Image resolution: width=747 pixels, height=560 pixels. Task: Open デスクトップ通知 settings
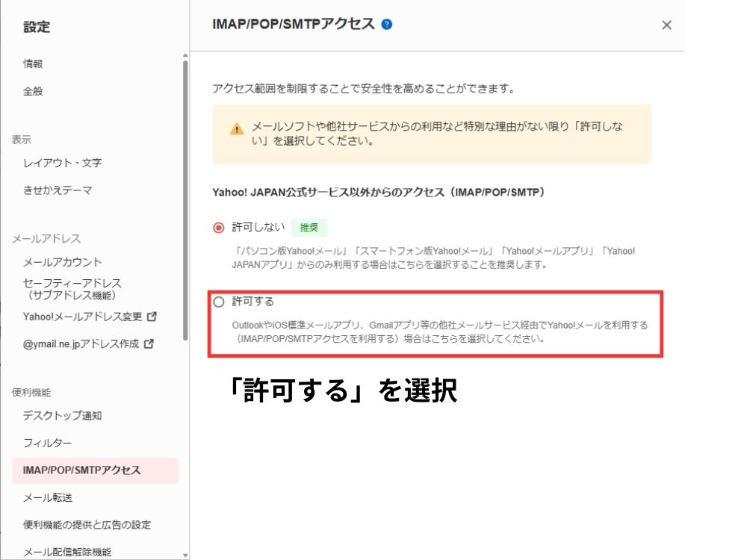(62, 416)
